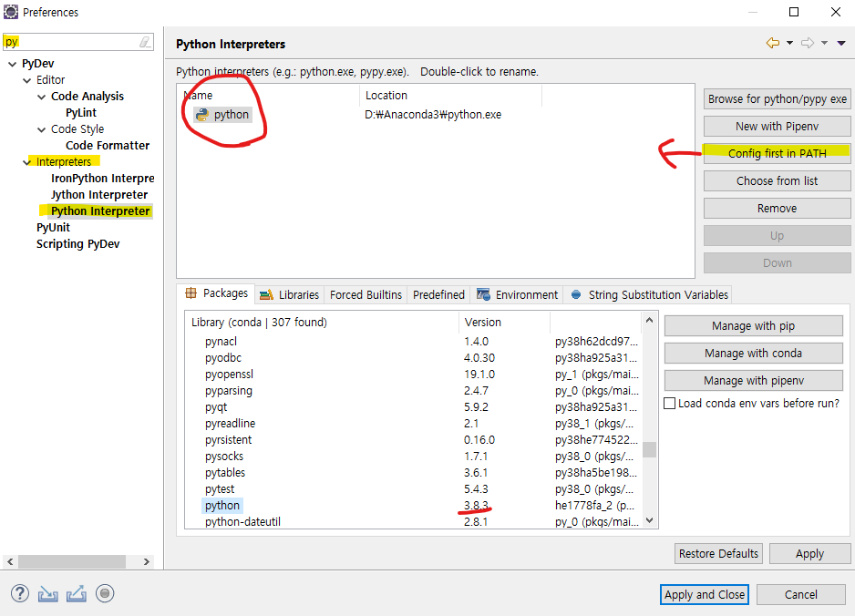Click the Libraries tab books icon
The width and height of the screenshot is (855, 616).
pos(266,295)
